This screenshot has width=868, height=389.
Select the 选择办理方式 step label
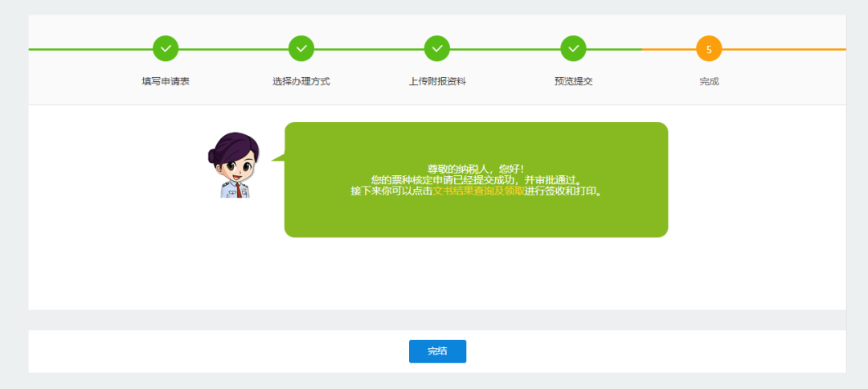point(301,81)
